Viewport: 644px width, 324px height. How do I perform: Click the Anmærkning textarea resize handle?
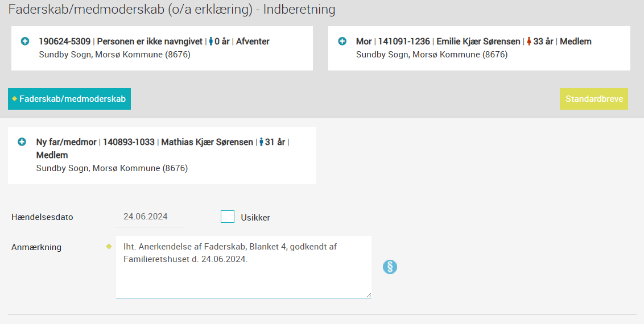point(369,295)
